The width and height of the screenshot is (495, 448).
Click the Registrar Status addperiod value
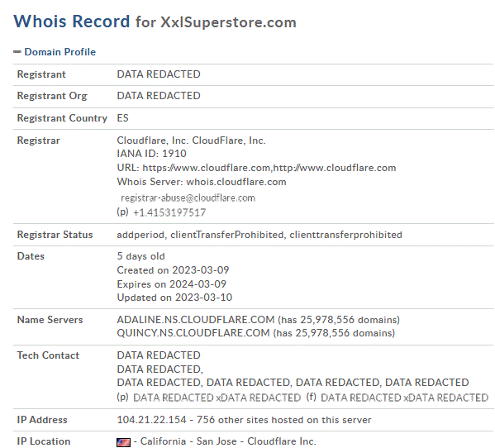click(140, 235)
